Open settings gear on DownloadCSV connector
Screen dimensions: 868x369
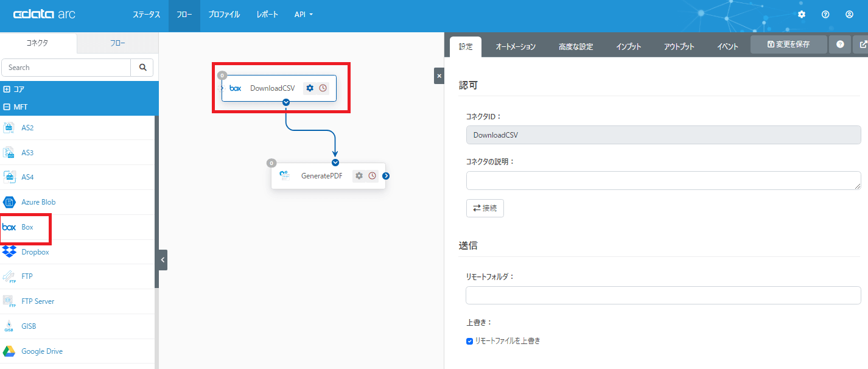(x=310, y=88)
